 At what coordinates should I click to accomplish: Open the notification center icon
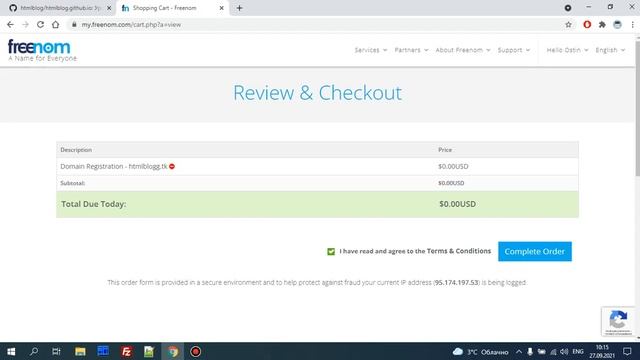627,351
